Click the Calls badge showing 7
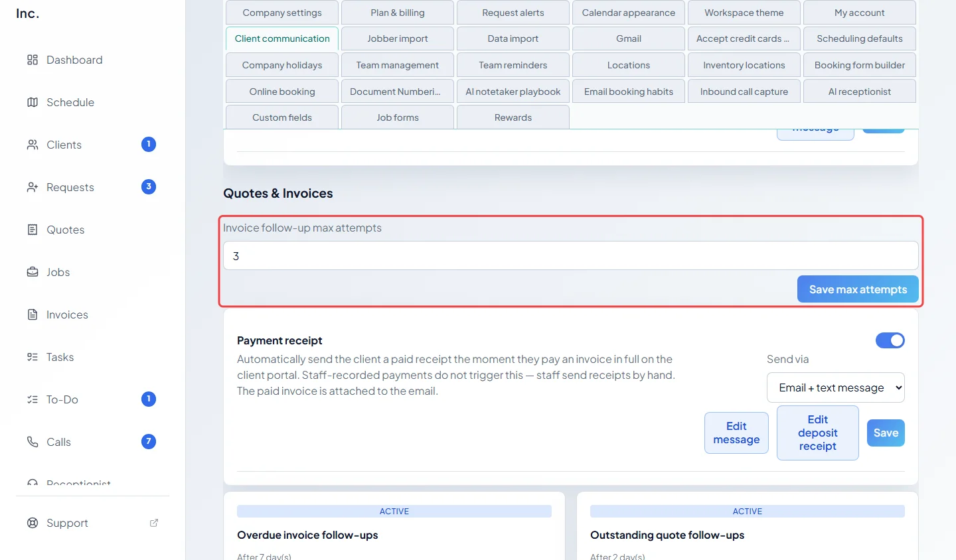 (x=149, y=441)
